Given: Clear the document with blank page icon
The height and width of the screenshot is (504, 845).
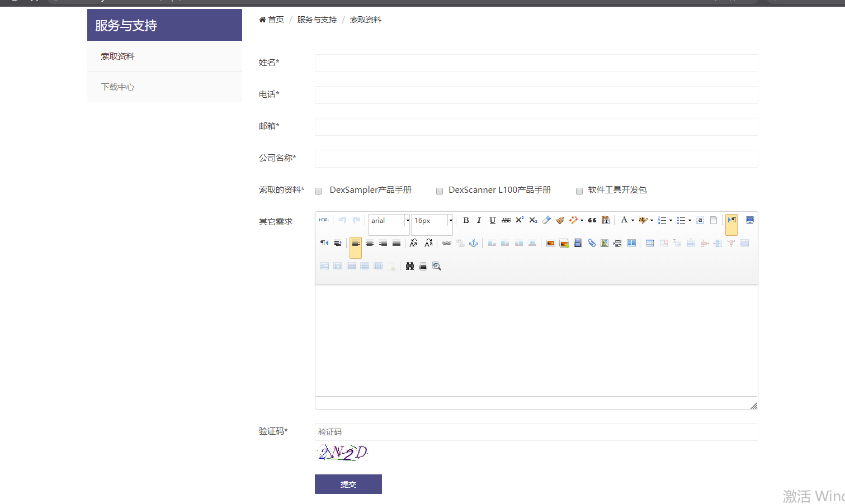Looking at the screenshot, I should (x=714, y=220).
